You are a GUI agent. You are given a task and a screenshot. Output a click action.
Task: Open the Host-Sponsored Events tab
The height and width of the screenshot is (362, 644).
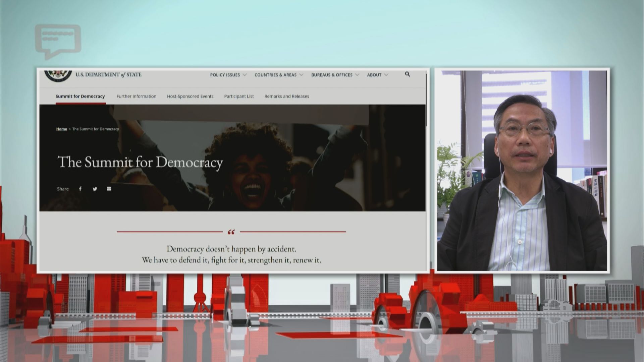coord(190,96)
